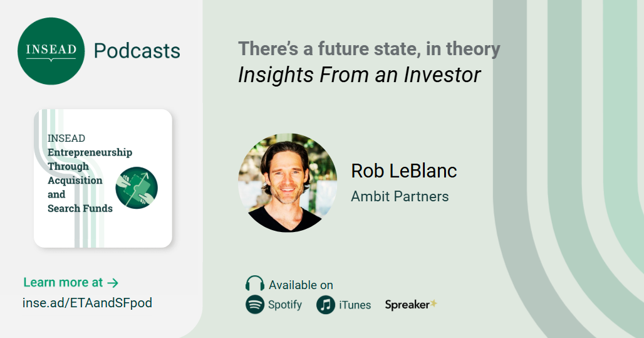
Task: Click the iTunes text label
Action: click(355, 305)
